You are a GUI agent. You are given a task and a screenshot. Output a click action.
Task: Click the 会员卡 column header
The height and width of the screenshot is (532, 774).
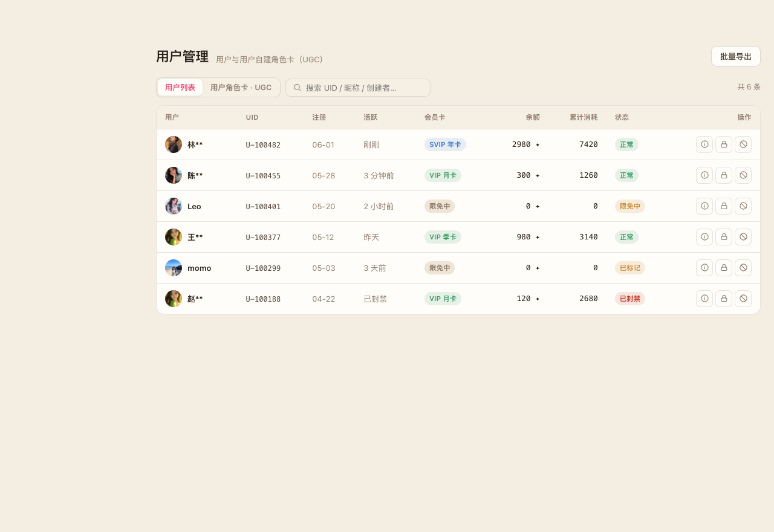435,117
